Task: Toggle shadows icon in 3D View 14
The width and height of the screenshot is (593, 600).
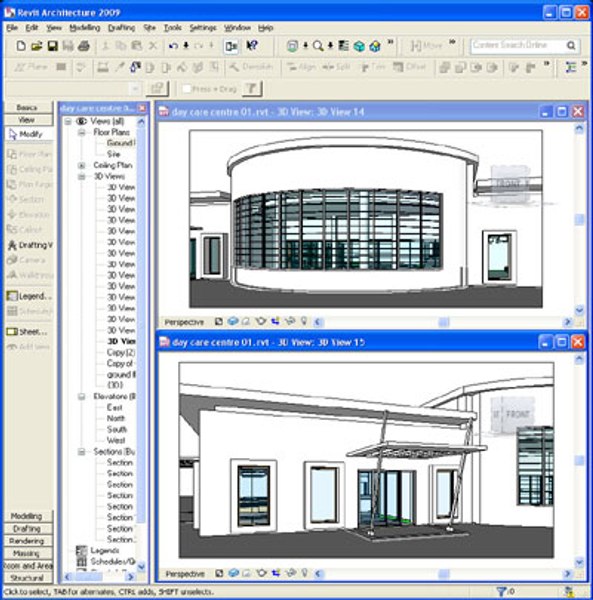Action: click(246, 321)
